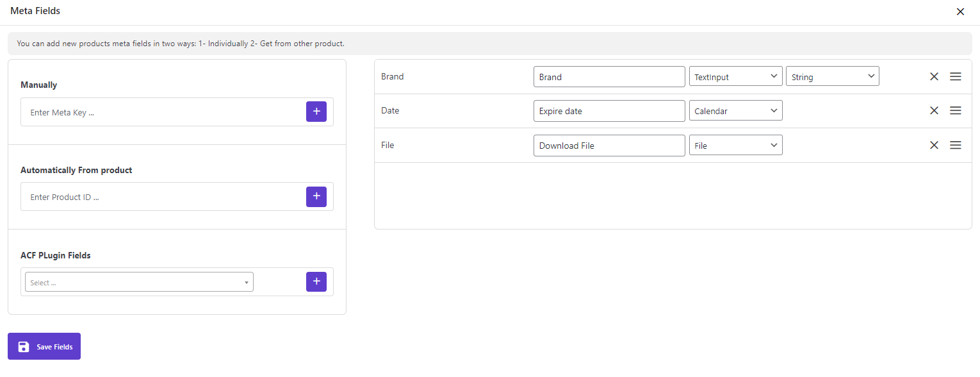Click the Date meta key name
This screenshot has height=377, width=980.
click(389, 110)
